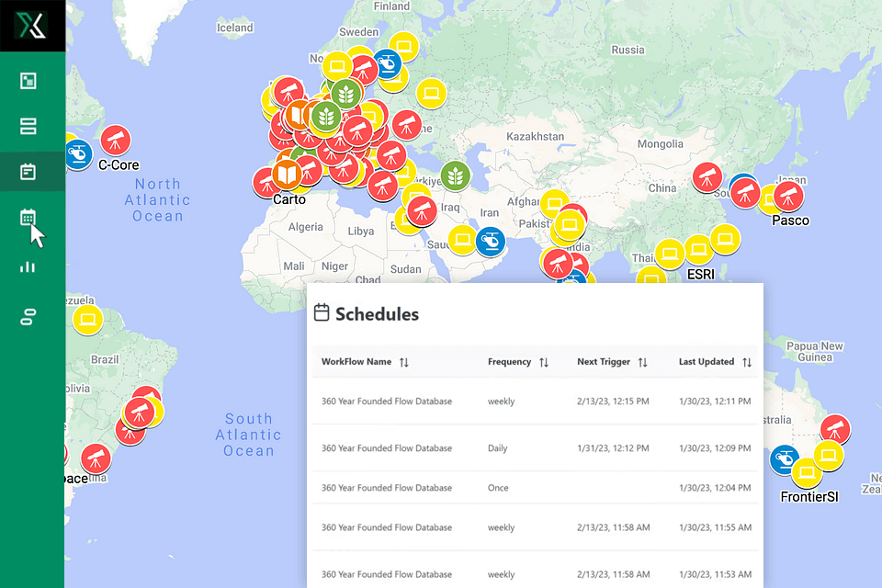Screen dimensions: 882x588
Task: Click the red telescope marker in eastern Australia
Action: [835, 429]
